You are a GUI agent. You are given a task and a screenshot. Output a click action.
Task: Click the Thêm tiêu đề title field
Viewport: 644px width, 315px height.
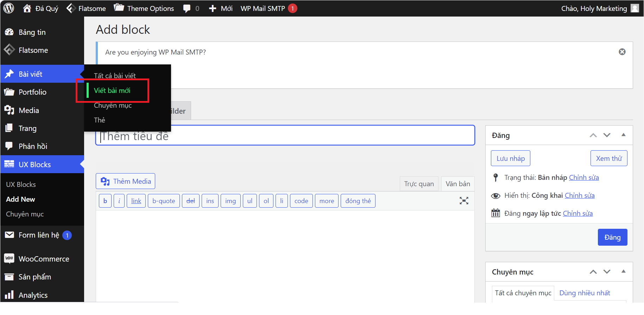(x=285, y=136)
